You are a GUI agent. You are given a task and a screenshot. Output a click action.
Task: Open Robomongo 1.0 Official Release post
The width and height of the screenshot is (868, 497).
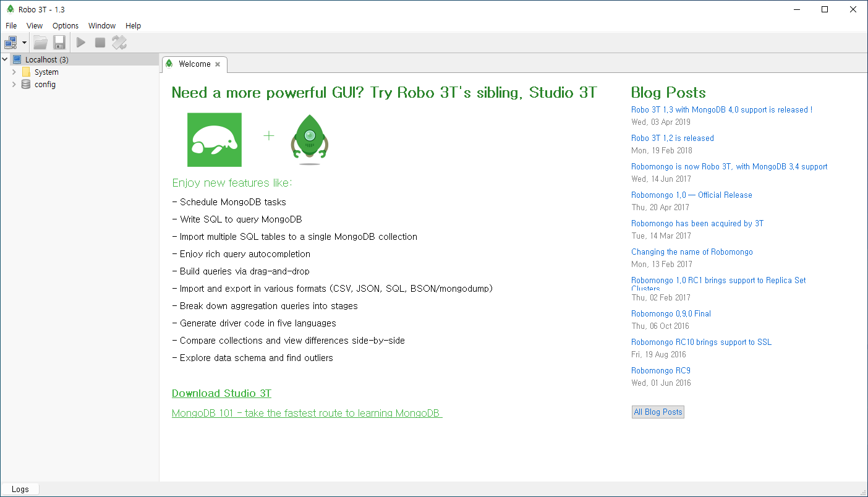coord(692,195)
